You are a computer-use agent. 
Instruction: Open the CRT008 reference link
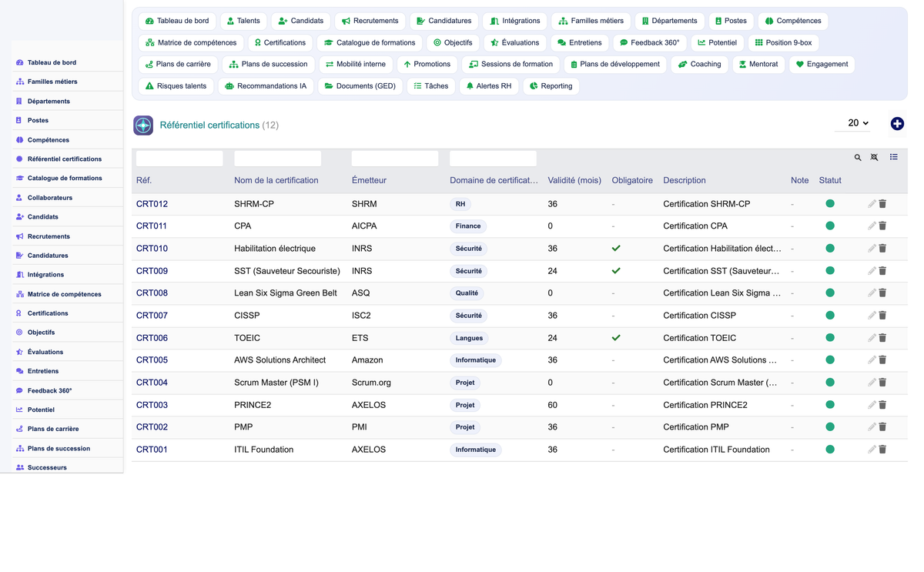coord(152,293)
